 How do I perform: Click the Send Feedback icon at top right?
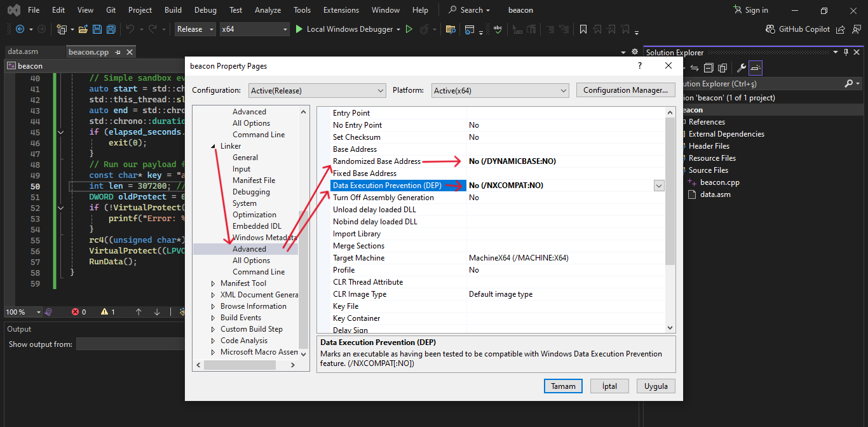(855, 29)
